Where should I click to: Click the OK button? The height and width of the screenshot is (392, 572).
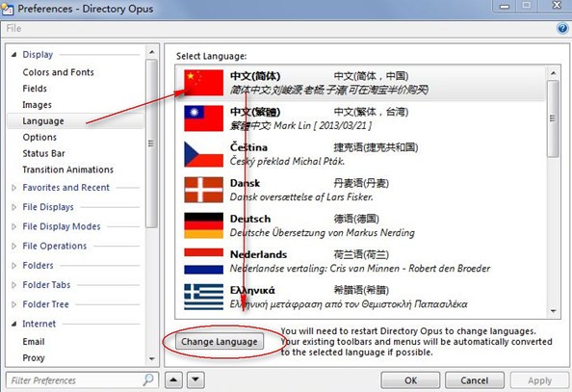point(410,380)
